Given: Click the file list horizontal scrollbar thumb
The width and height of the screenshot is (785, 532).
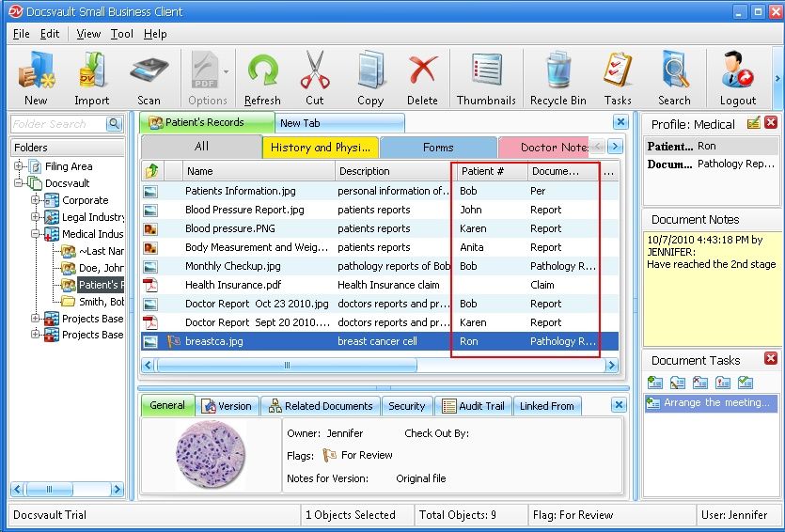Looking at the screenshot, I should click(287, 366).
